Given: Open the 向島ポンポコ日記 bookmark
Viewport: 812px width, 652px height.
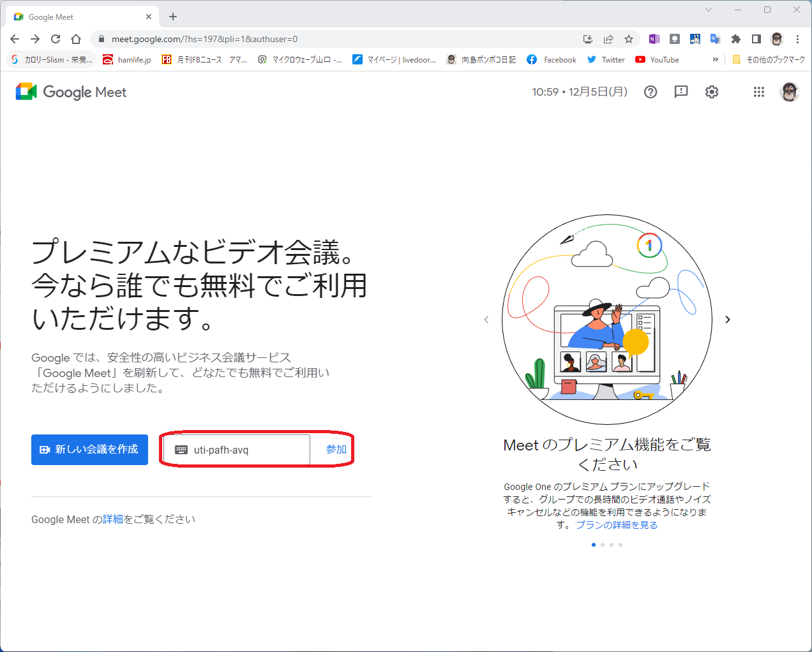Looking at the screenshot, I should (x=481, y=59).
